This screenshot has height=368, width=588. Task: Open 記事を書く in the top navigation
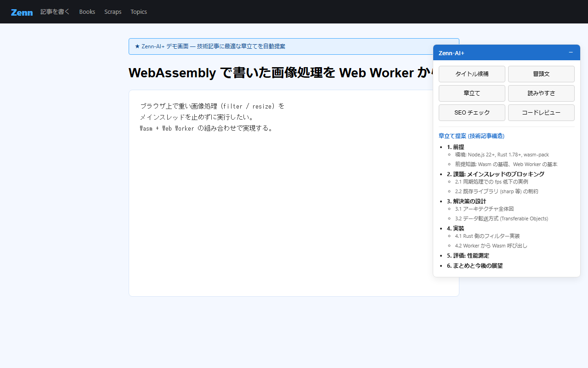(55, 12)
